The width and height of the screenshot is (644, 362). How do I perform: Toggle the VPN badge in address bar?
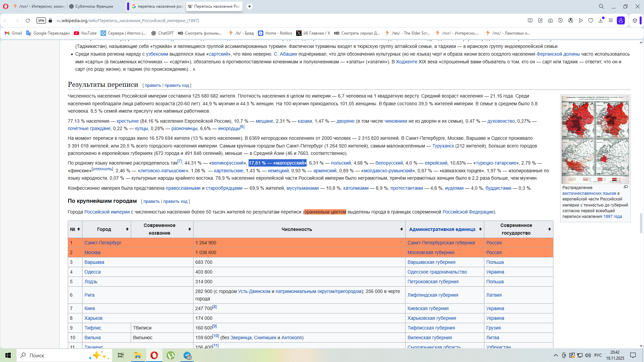pos(41,20)
